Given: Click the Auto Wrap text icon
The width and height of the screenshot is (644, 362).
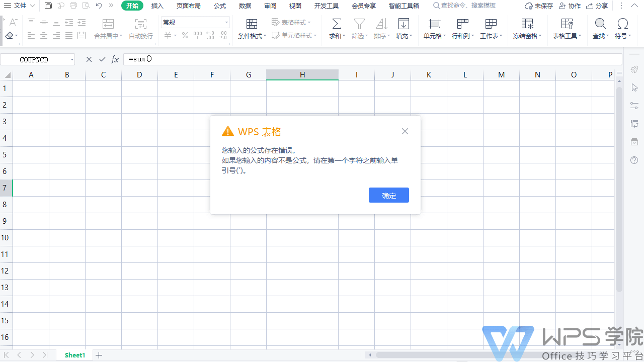Looking at the screenshot, I should [141, 24].
